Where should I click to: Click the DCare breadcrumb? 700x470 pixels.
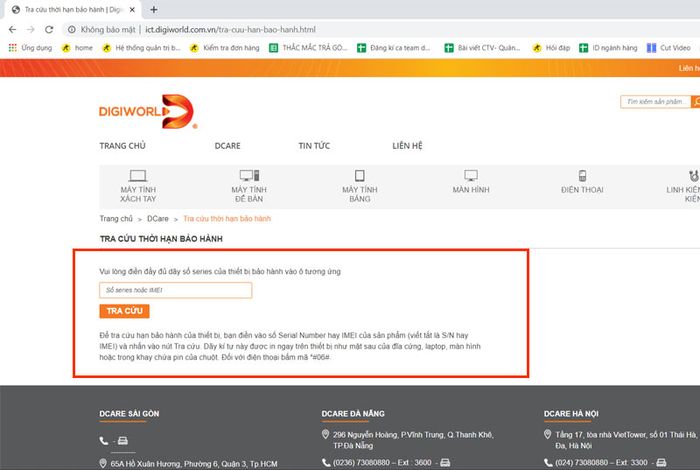[158, 219]
